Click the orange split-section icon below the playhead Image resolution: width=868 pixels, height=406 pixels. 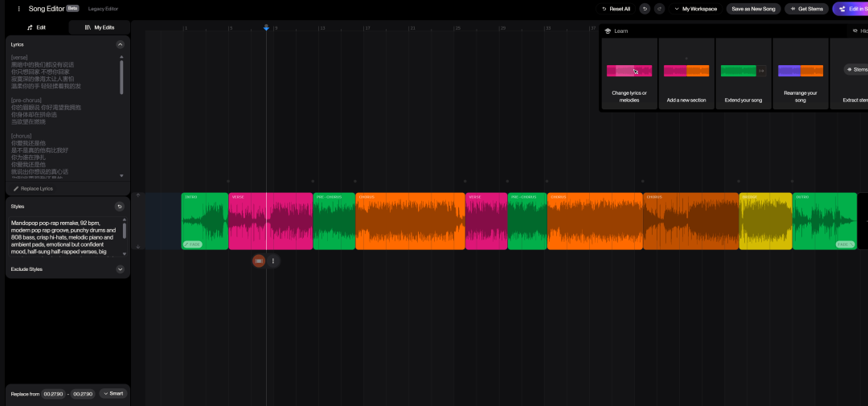(x=259, y=260)
